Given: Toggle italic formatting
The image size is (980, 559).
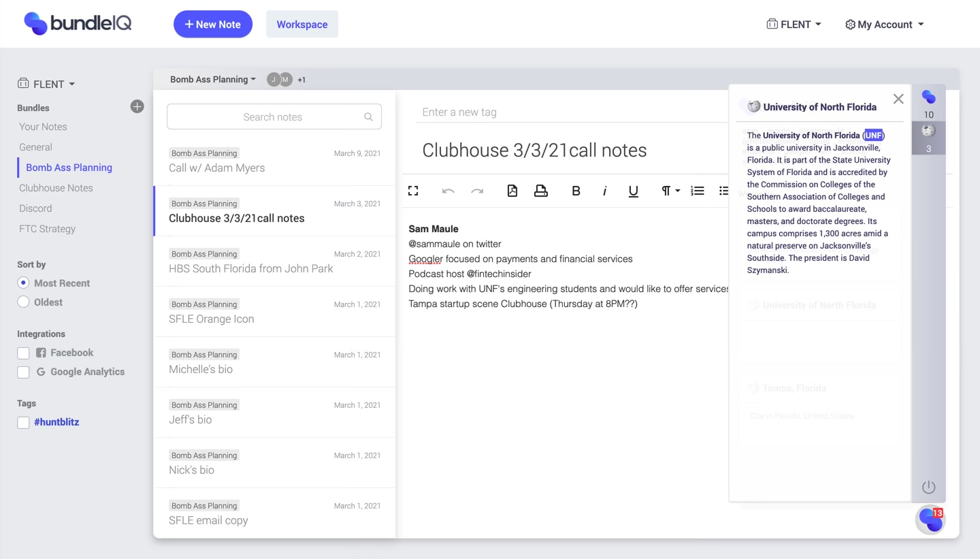Looking at the screenshot, I should pos(604,191).
